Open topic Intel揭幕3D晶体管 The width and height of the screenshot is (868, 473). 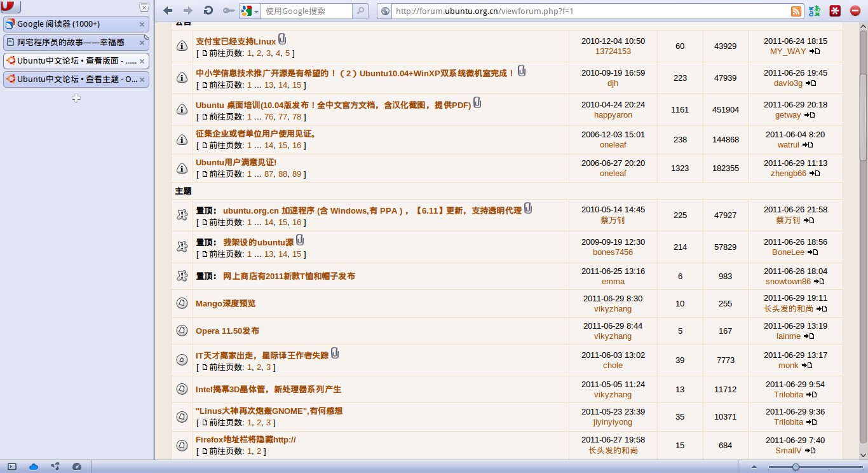pos(268,389)
